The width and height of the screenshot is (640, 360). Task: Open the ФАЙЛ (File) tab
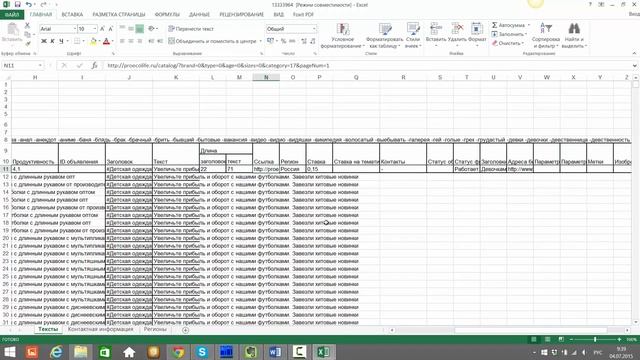click(12, 15)
